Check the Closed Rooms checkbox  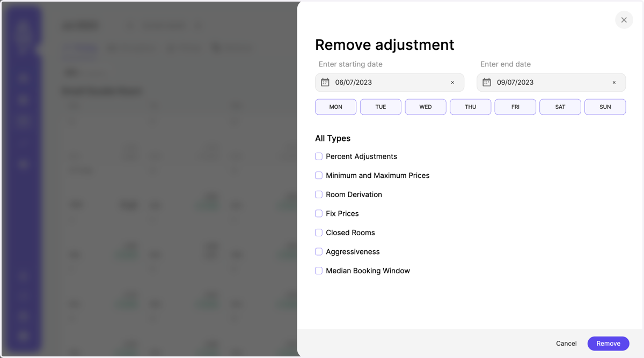point(319,233)
